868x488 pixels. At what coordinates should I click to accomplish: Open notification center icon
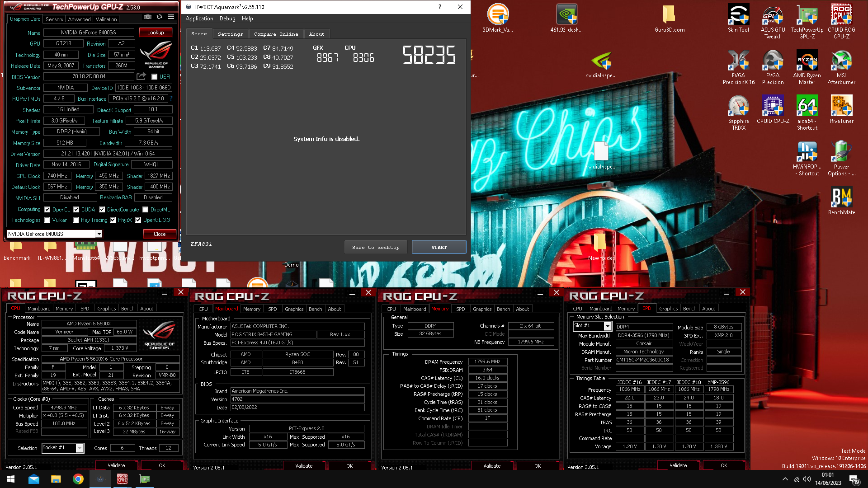(x=854, y=479)
